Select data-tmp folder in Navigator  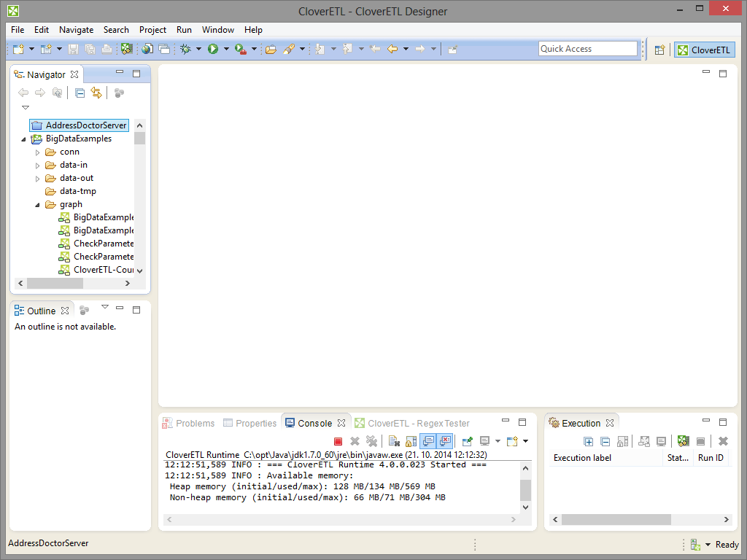click(71, 191)
